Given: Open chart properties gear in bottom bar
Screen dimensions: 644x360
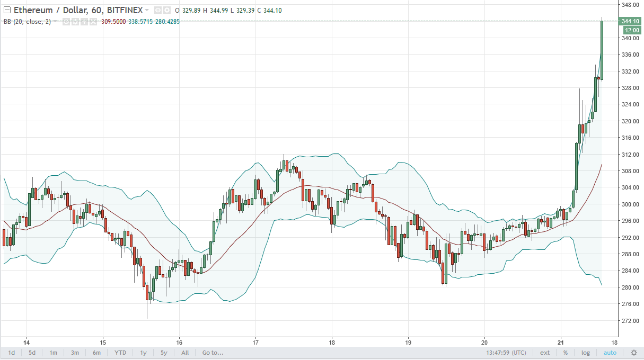Looking at the screenshot, I should pyautogui.click(x=633, y=353).
